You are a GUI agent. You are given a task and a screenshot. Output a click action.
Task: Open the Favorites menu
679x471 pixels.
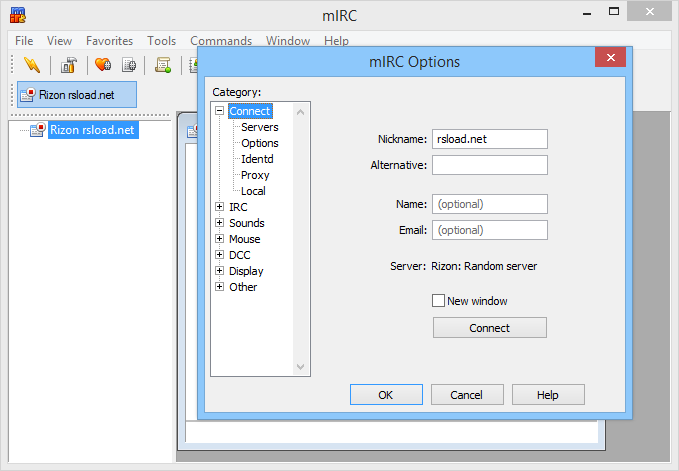click(x=109, y=41)
